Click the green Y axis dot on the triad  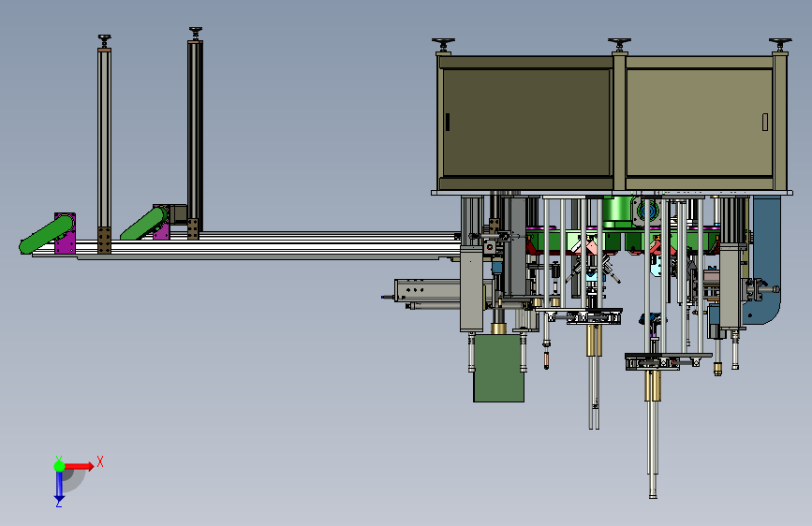59,466
